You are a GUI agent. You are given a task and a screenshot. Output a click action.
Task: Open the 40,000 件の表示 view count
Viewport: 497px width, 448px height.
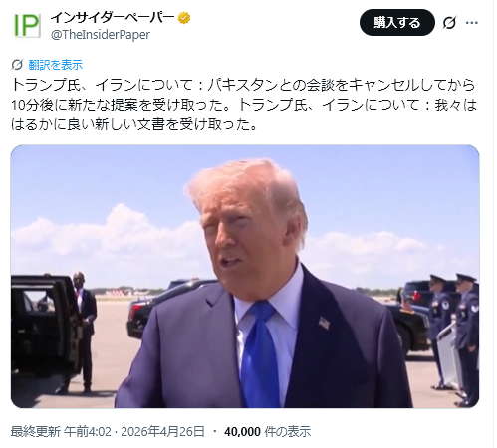[268, 432]
